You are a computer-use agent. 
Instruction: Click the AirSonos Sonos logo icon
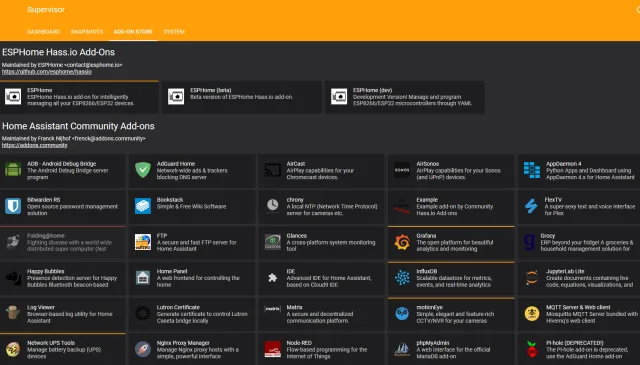pos(402,170)
